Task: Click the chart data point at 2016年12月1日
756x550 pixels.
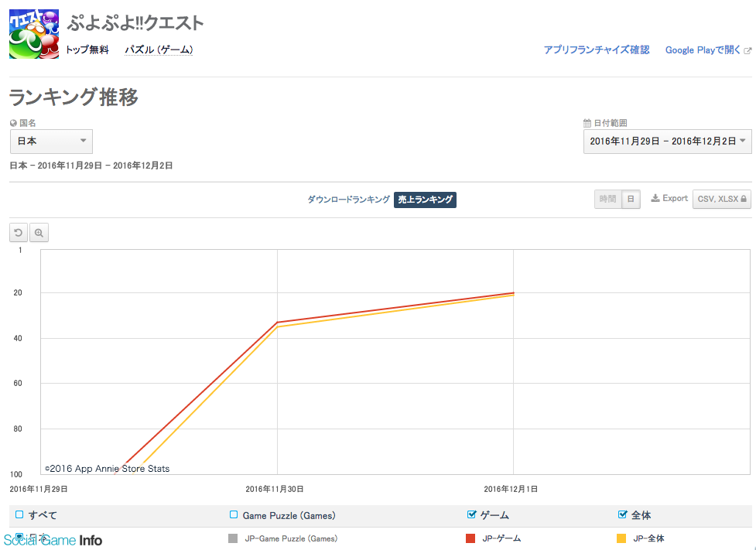Action: 514,293
